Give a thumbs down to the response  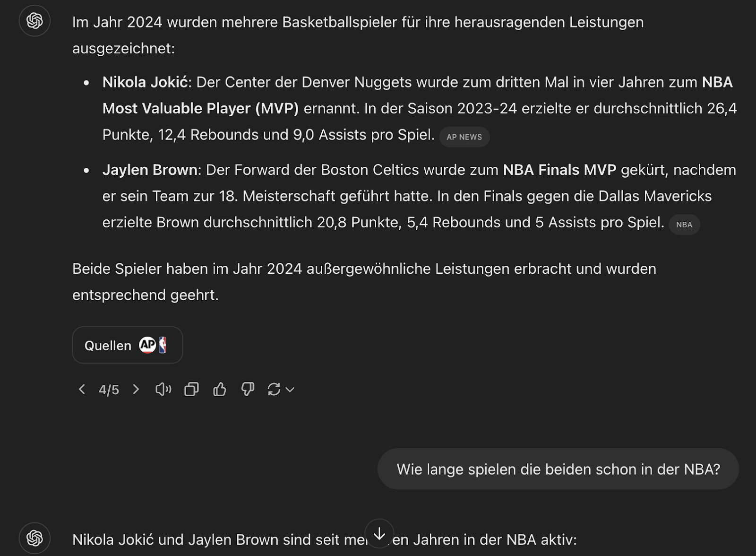pos(248,389)
